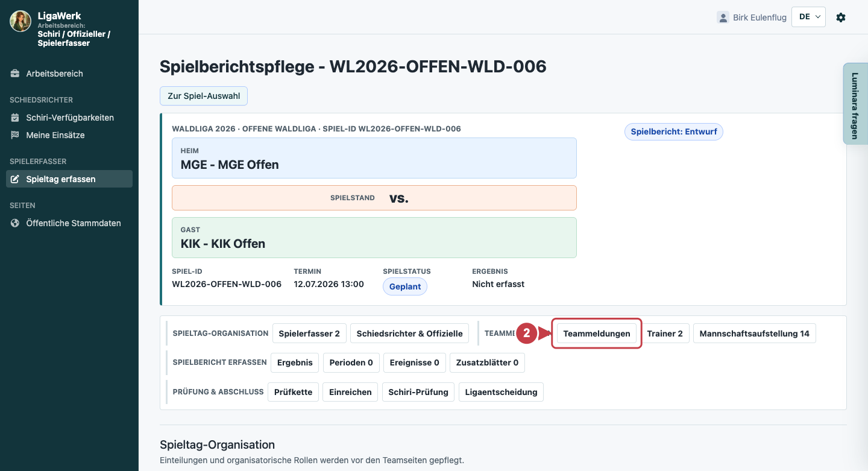Image resolution: width=868 pixels, height=471 pixels.
Task: Open the Ereignisse 0 section
Action: coord(414,362)
